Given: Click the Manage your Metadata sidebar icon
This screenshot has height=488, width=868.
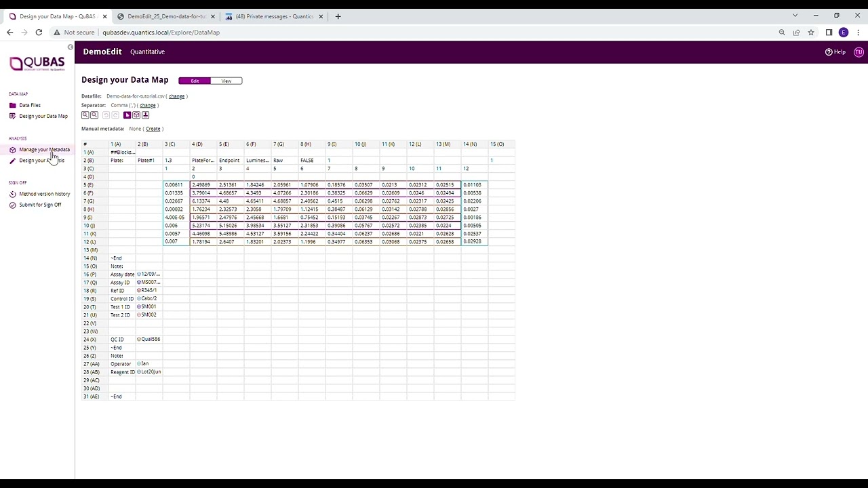Looking at the screenshot, I should (12, 150).
